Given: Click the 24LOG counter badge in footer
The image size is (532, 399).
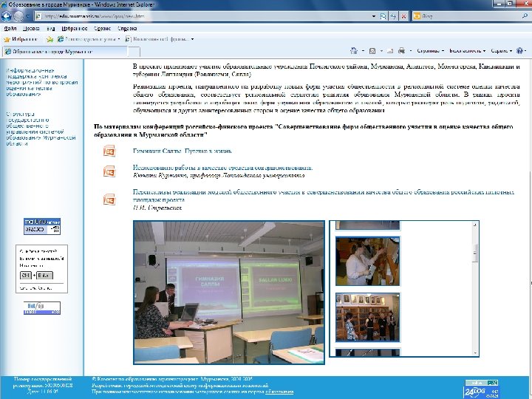Looking at the screenshot, I should (481, 389).
